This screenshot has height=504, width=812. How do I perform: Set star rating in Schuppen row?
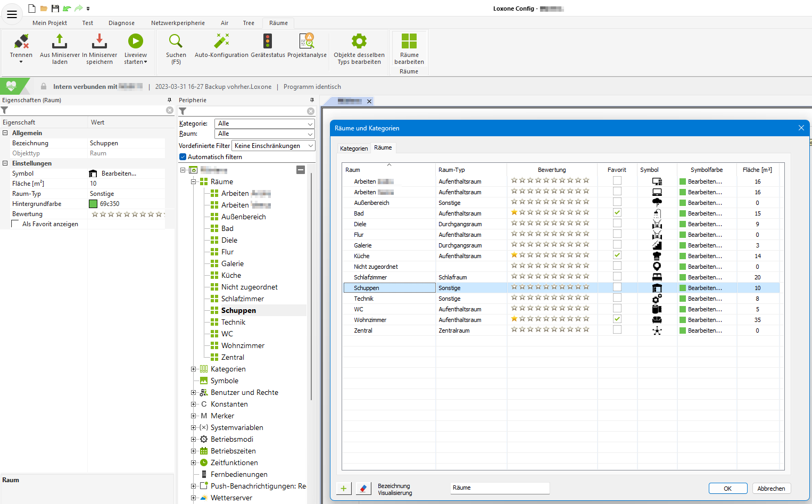550,287
